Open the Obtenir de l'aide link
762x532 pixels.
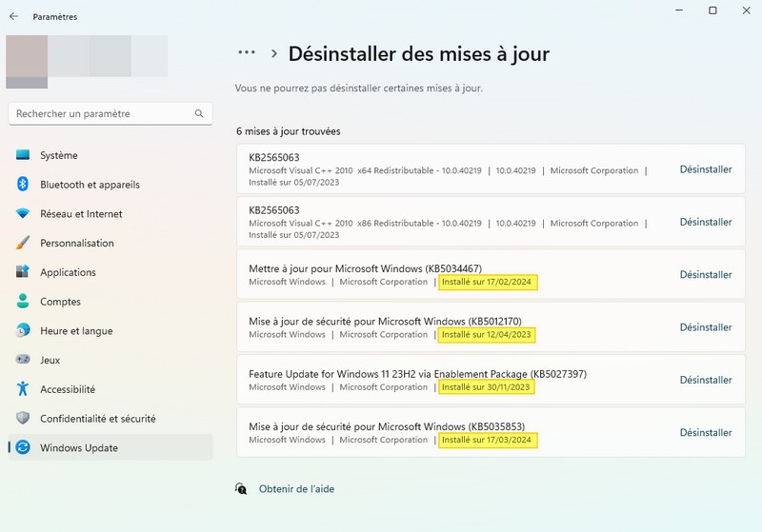click(296, 489)
